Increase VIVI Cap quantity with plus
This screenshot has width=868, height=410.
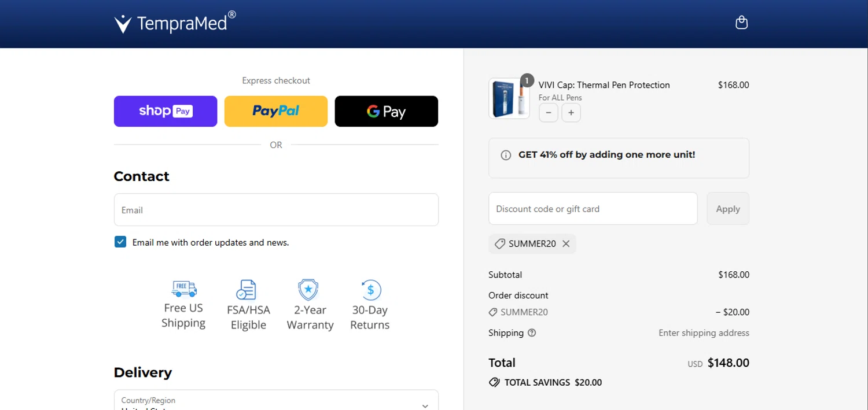[x=571, y=113]
